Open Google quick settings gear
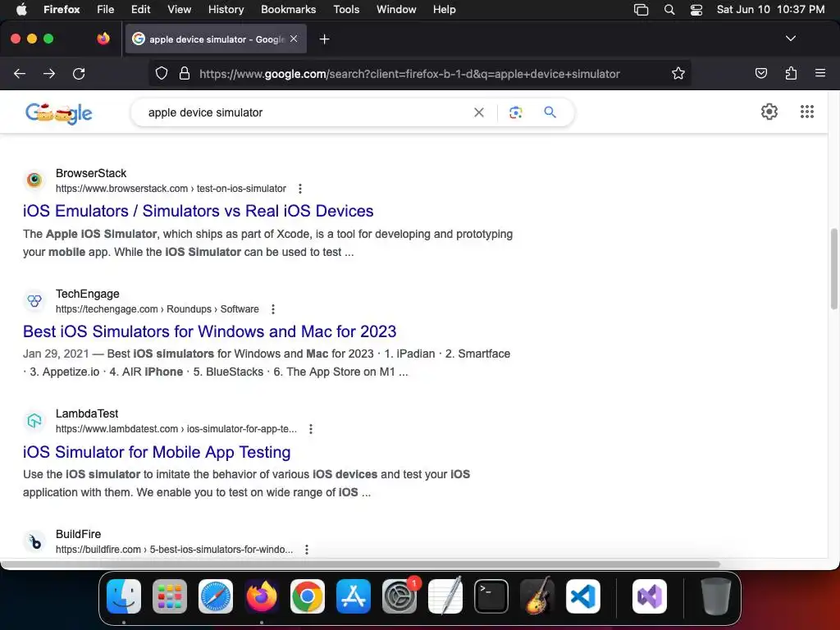Image resolution: width=840 pixels, height=630 pixels. [769, 112]
